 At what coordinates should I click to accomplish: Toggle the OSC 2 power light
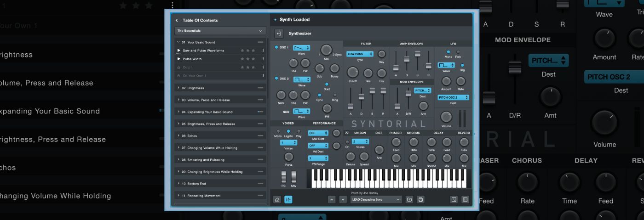pos(276,79)
